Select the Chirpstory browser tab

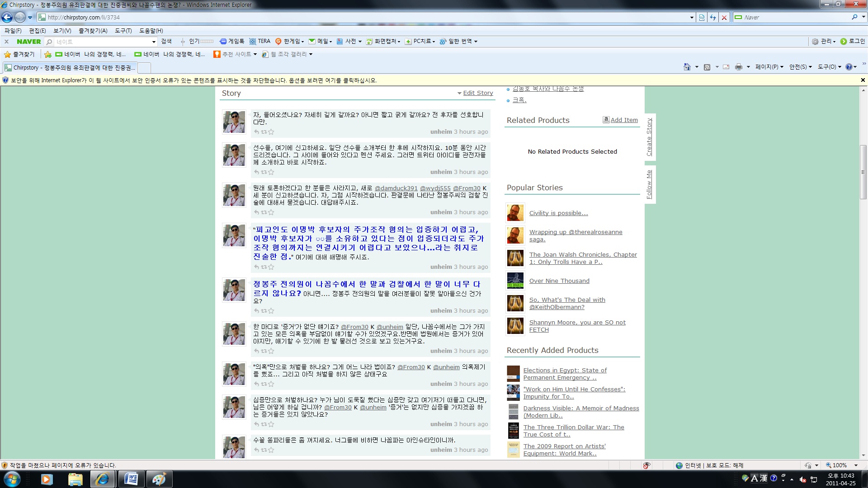coord(70,68)
